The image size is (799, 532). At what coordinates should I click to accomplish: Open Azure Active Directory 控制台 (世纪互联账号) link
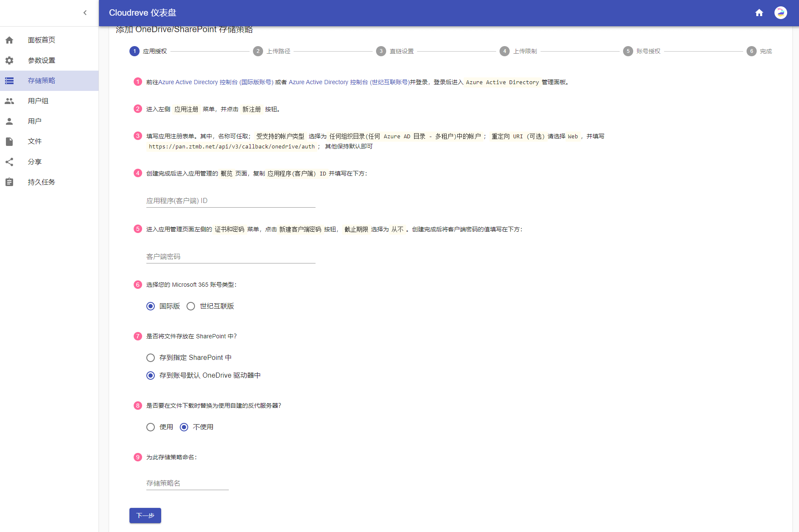coord(349,82)
